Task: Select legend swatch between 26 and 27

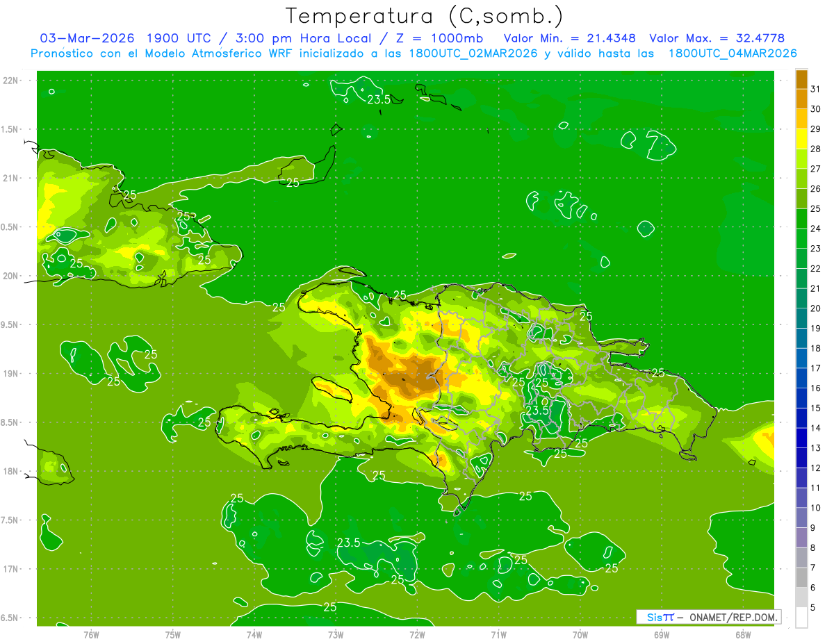Action: point(801,179)
